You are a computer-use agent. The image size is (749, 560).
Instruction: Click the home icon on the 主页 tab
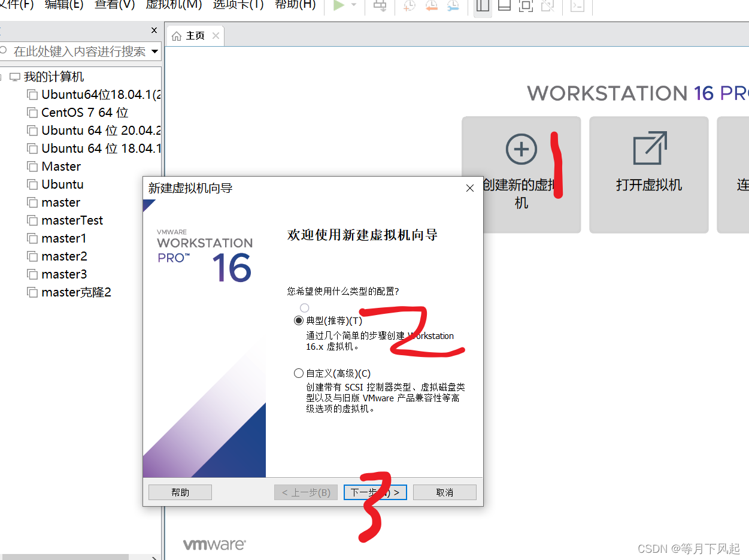[177, 36]
